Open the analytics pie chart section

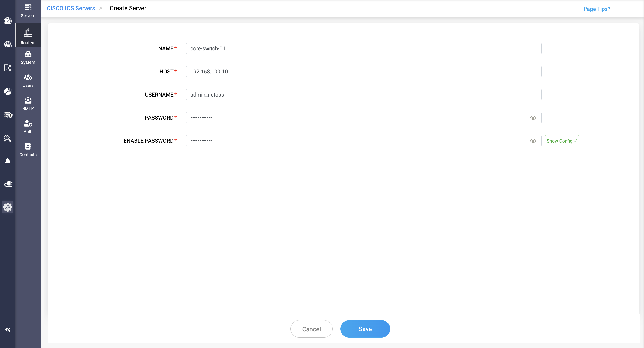click(8, 91)
